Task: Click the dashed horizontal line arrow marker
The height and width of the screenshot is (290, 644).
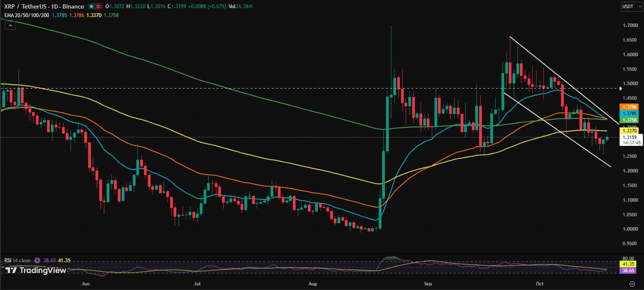Action: point(620,89)
